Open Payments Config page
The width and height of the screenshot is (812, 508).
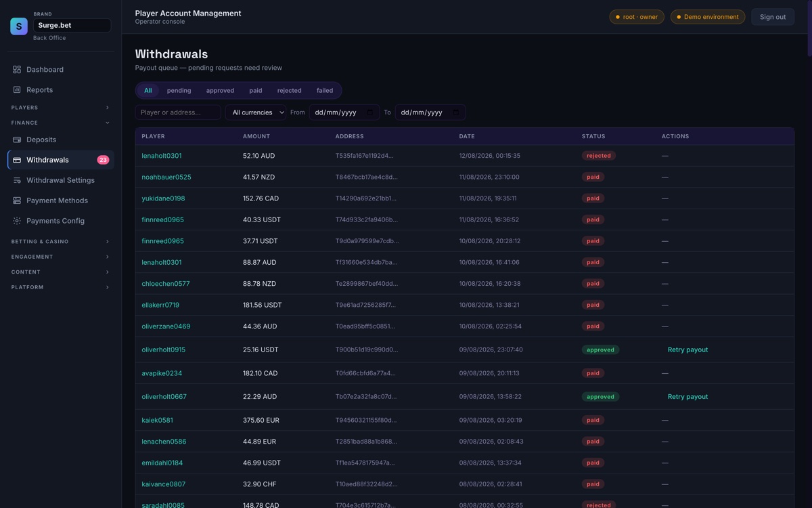pos(61,221)
